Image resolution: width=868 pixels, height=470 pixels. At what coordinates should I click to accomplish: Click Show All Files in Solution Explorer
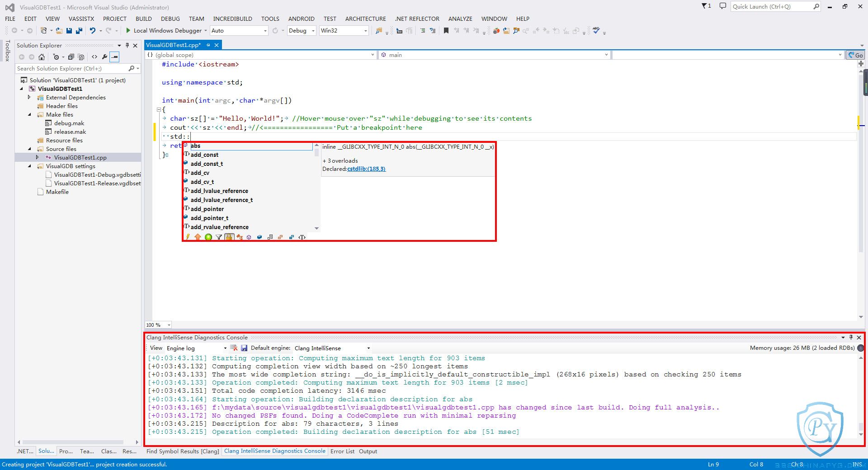(x=81, y=56)
